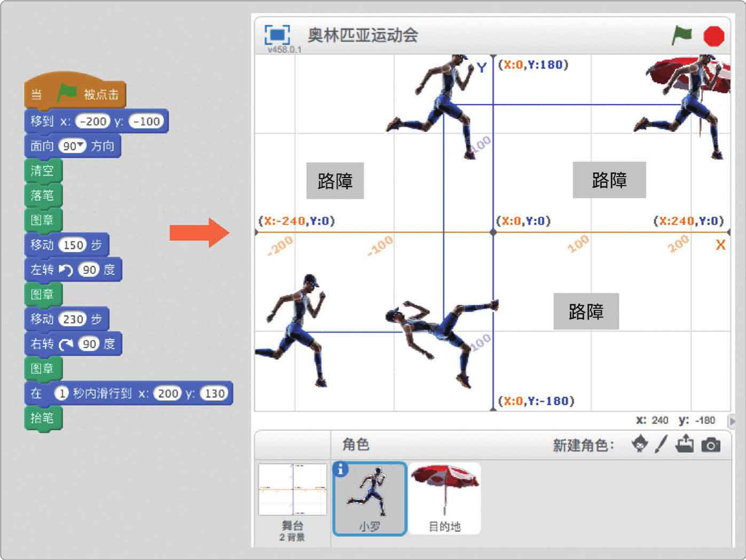Click the 图章 block above 移动 230 步

pyautogui.click(x=43, y=294)
